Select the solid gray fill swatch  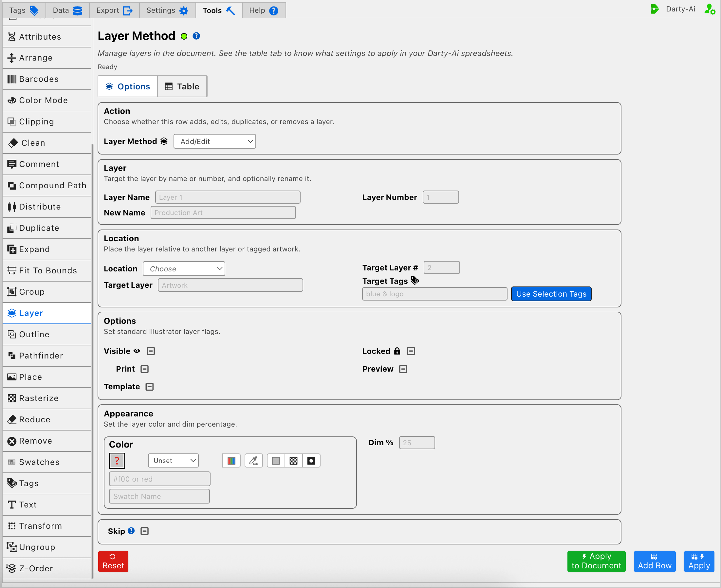(276, 461)
